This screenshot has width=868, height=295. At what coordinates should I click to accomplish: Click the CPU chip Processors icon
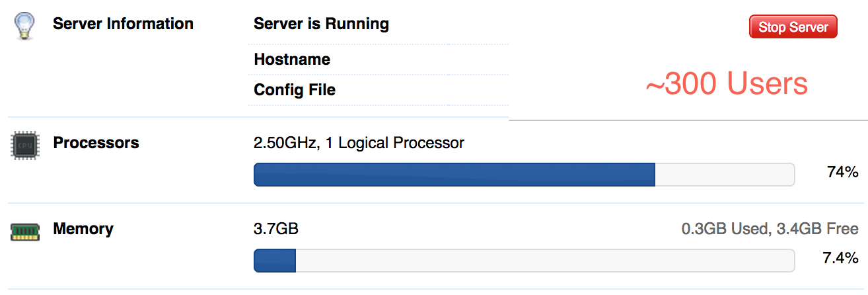coord(24,145)
